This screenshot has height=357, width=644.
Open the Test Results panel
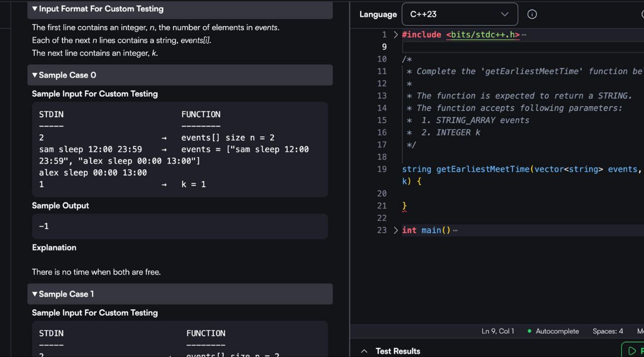[397, 351]
